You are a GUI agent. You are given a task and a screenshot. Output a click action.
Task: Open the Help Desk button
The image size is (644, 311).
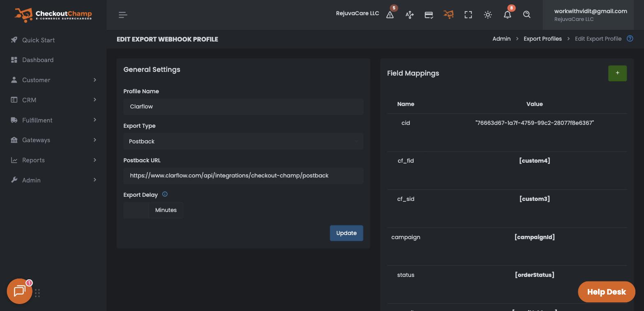pyautogui.click(x=607, y=292)
